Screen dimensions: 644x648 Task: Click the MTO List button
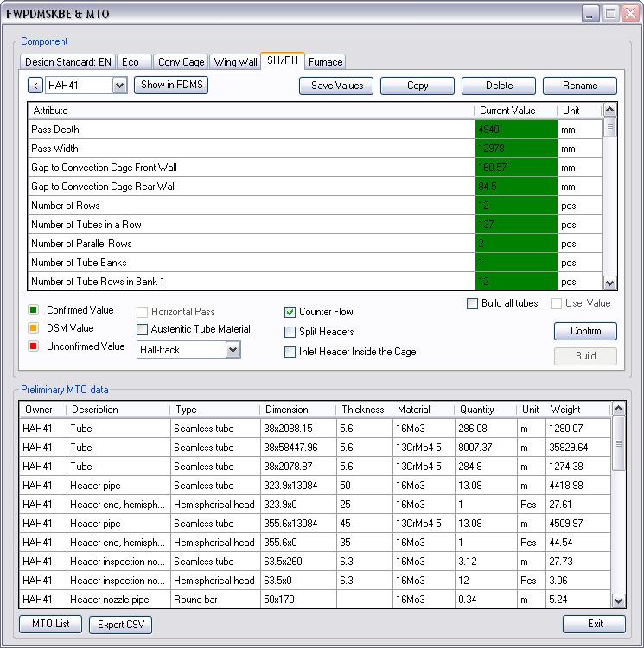click(x=50, y=624)
